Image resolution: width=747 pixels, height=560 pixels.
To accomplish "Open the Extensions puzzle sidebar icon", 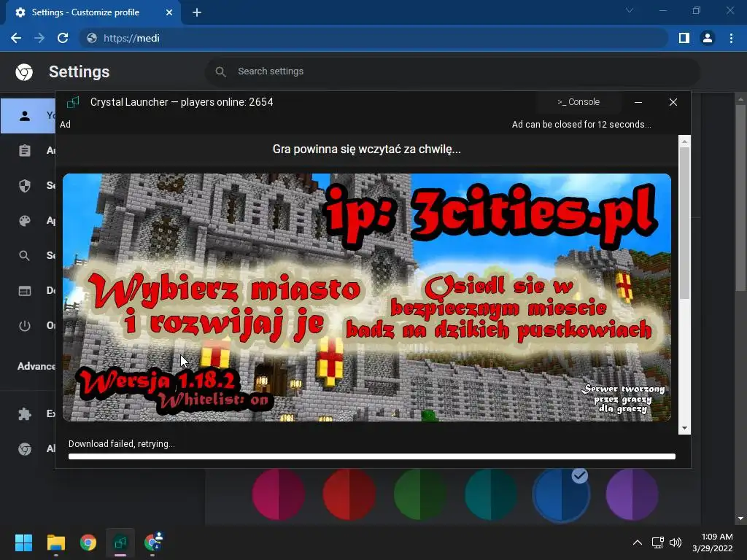I will 25,414.
